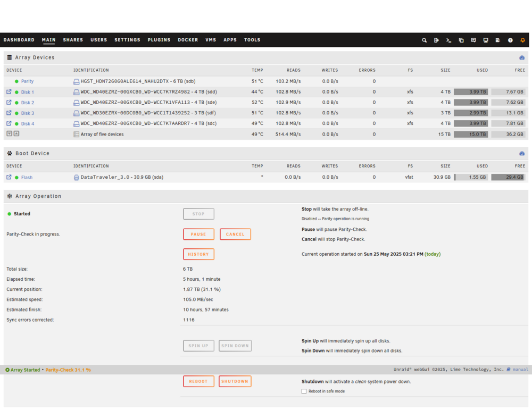Go to the Tools tab
The height and width of the screenshot is (418, 532).
pos(252,40)
